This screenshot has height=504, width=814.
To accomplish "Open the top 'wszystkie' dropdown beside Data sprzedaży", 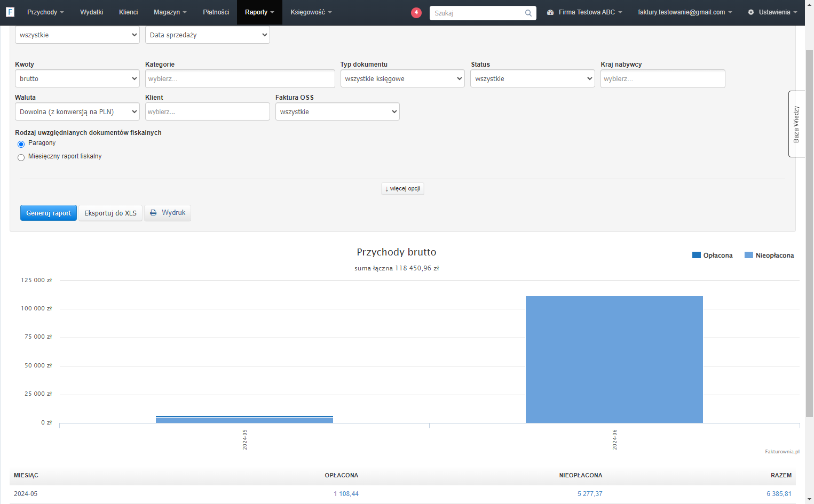I will tap(77, 35).
